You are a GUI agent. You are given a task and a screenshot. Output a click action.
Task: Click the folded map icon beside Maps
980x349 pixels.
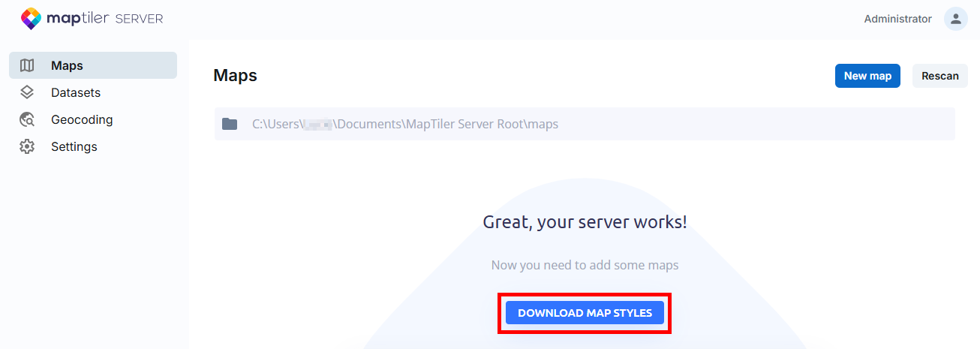point(27,65)
